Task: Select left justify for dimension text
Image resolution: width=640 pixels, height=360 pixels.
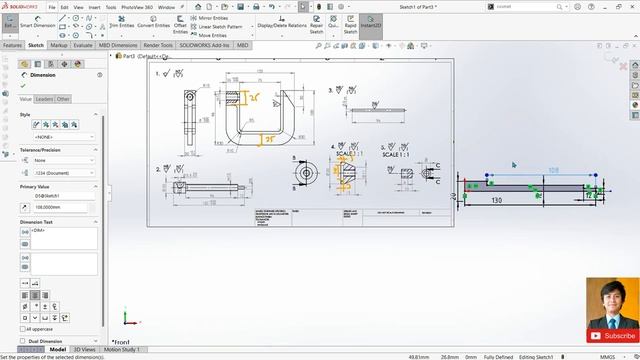Action: (25, 295)
